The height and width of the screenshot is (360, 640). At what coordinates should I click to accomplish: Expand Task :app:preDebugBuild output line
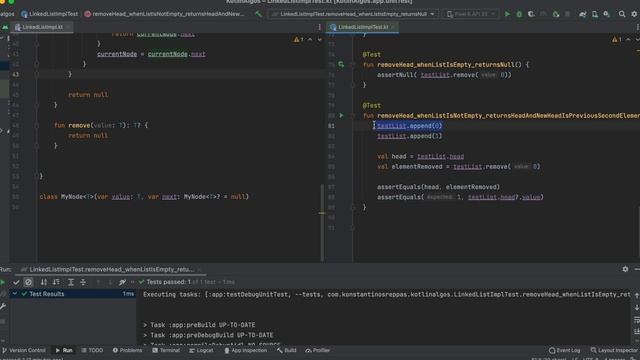click(x=145, y=335)
